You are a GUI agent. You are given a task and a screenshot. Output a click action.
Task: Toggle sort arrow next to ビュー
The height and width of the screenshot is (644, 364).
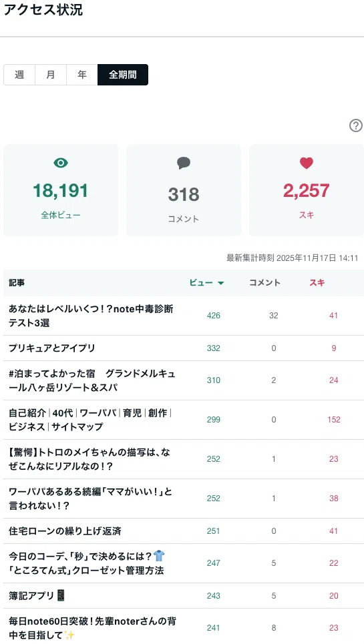(x=220, y=283)
